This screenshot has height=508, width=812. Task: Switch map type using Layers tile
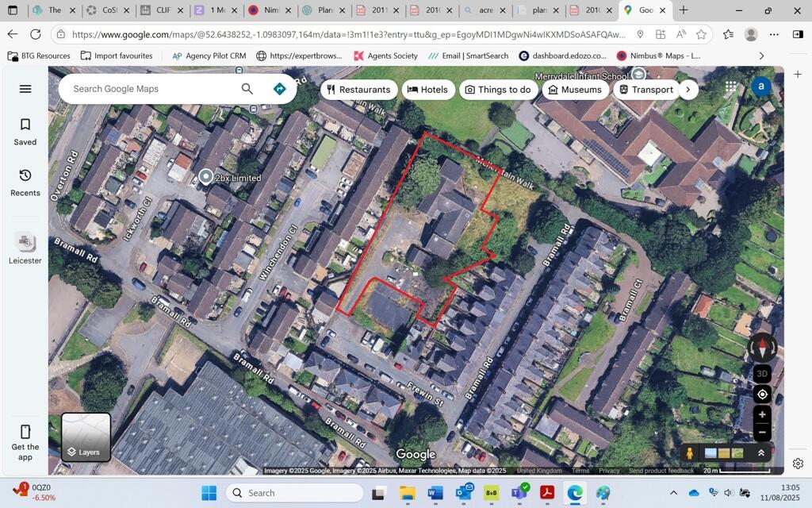point(86,437)
